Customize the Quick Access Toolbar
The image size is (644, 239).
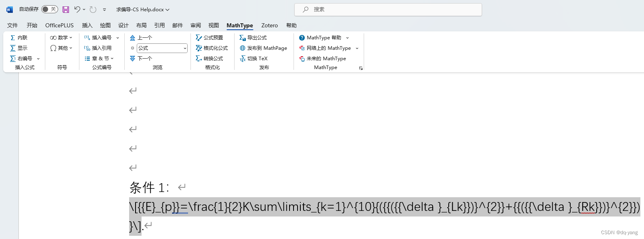pyautogui.click(x=104, y=9)
